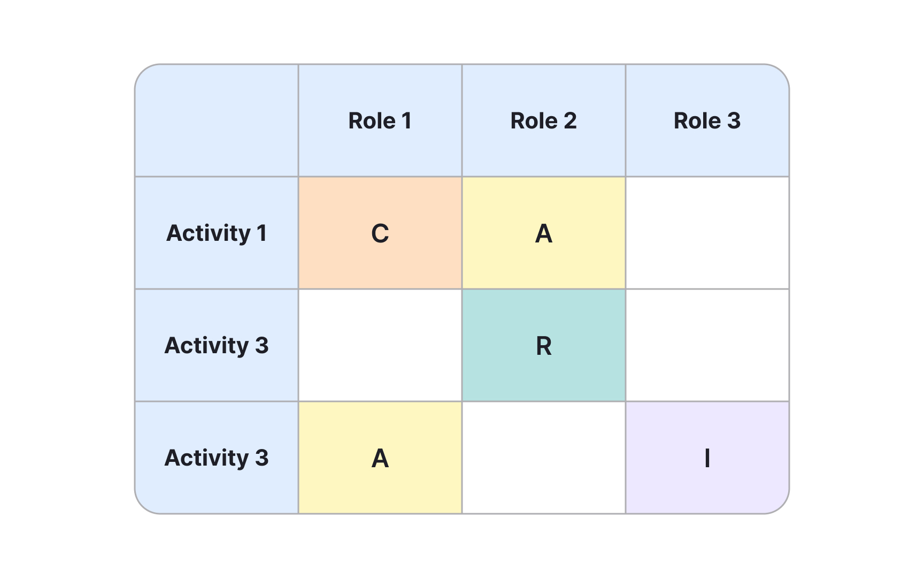Select Activity 3 label beside R row
The height and width of the screenshot is (578, 924).
(217, 346)
